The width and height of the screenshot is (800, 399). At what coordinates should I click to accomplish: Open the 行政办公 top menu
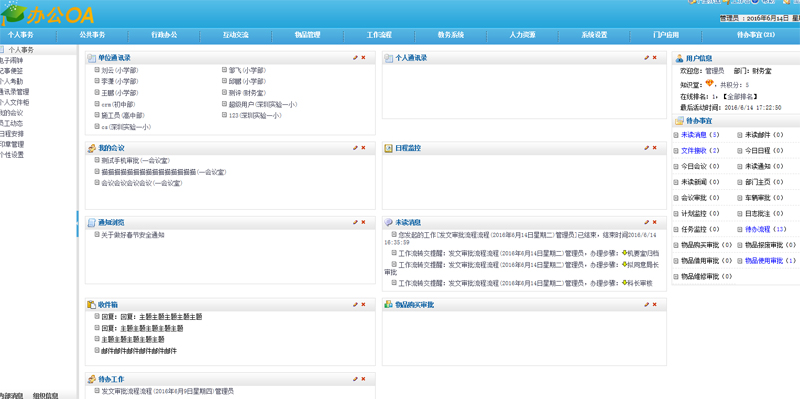pyautogui.click(x=164, y=35)
